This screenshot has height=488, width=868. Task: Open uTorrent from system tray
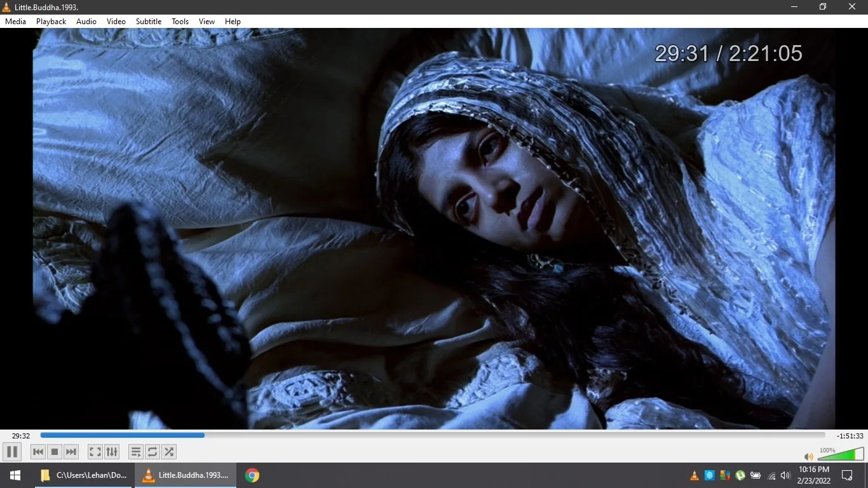(740, 475)
